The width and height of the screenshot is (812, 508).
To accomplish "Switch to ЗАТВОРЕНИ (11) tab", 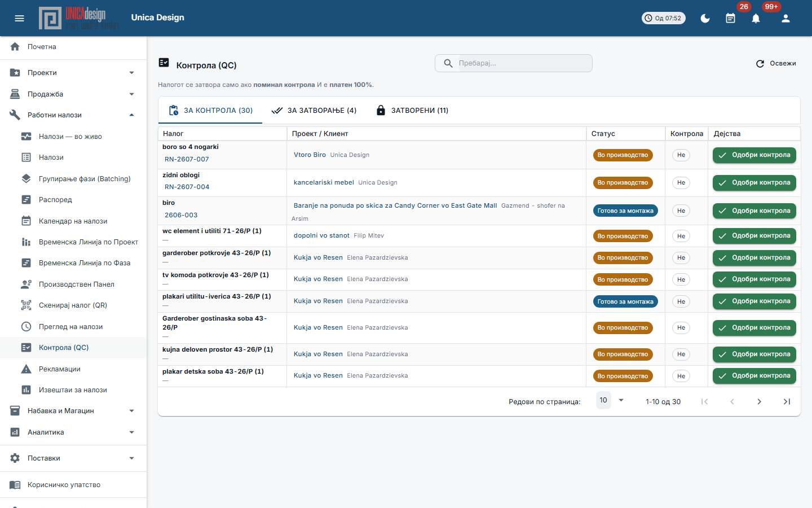I will tap(412, 111).
